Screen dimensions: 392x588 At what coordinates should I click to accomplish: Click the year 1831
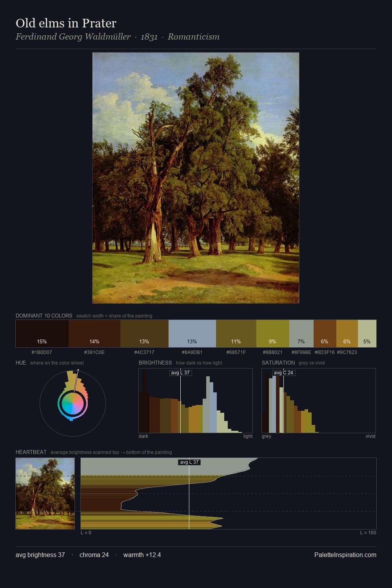[149, 37]
